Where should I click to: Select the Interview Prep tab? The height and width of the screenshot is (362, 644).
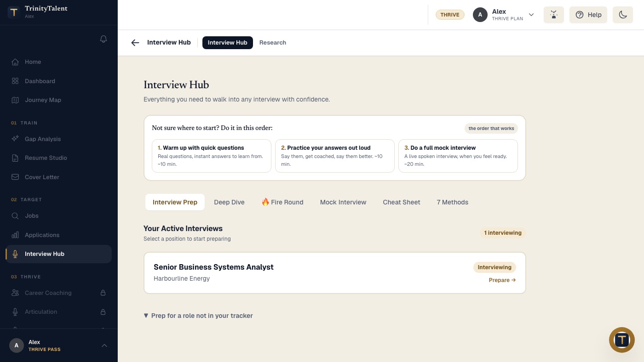pos(175,202)
